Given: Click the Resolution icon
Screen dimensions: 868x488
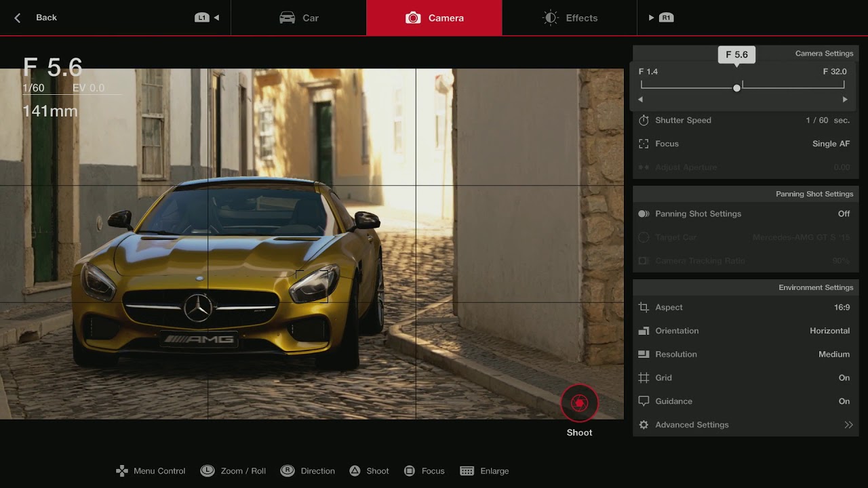Looking at the screenshot, I should [644, 354].
